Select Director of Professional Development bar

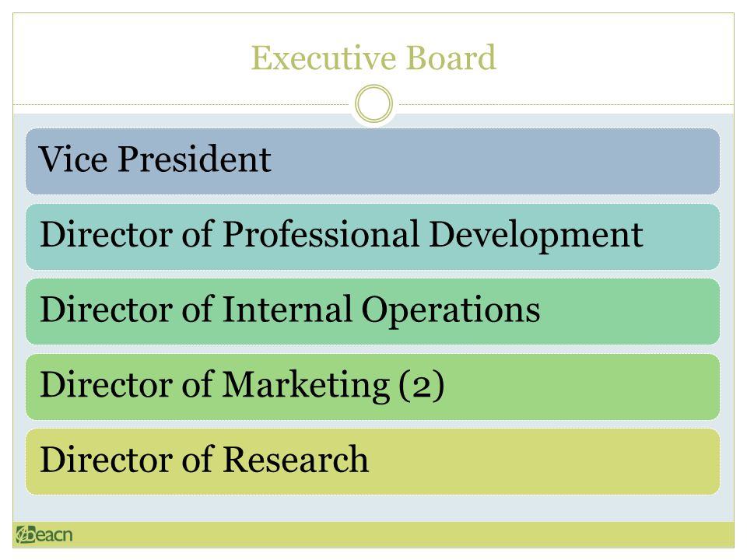point(373,236)
